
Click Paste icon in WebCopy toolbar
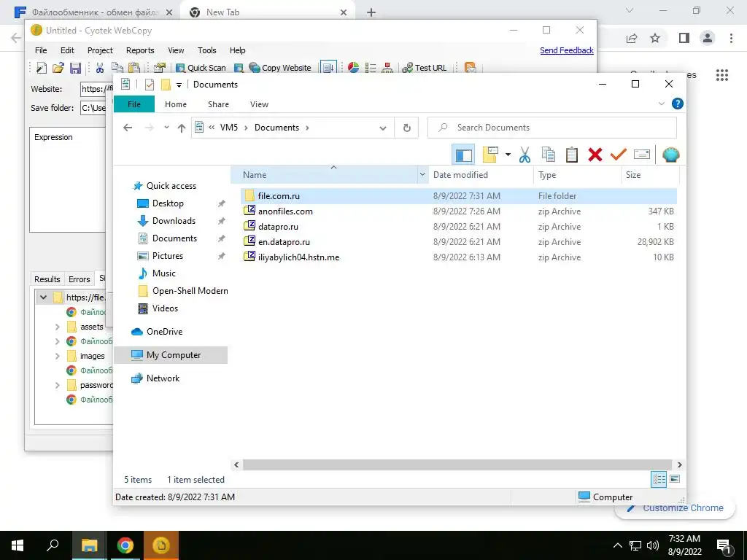coord(134,68)
